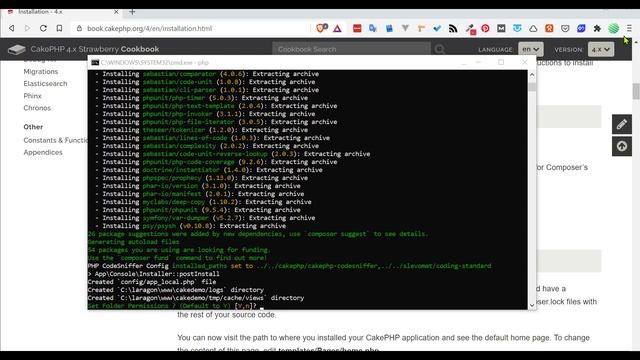Click 'Created config/app_local.php file' line
This screenshot has width=640, height=360.
pos(152,282)
